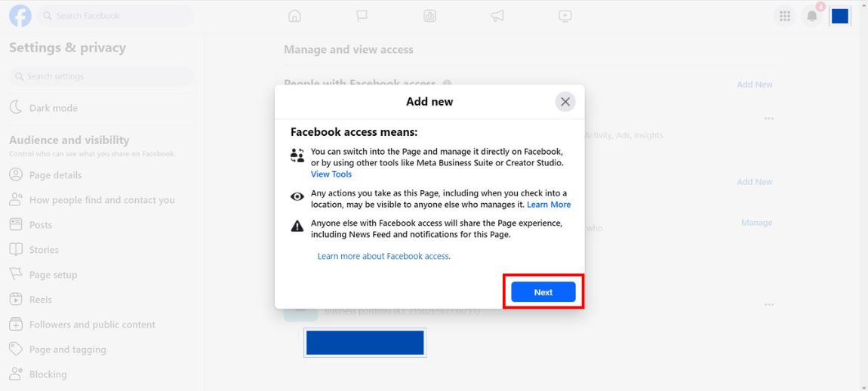868x391 pixels.
Task: Open notifications bell icon
Action: [812, 16]
